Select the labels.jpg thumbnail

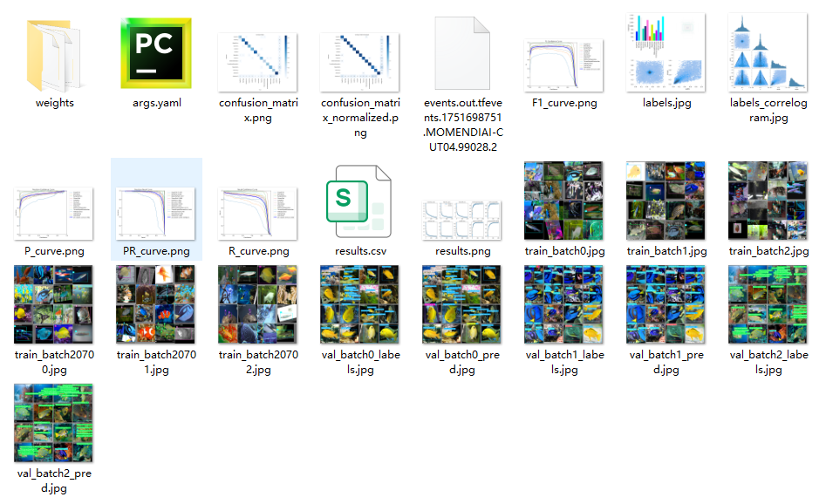coord(666,52)
